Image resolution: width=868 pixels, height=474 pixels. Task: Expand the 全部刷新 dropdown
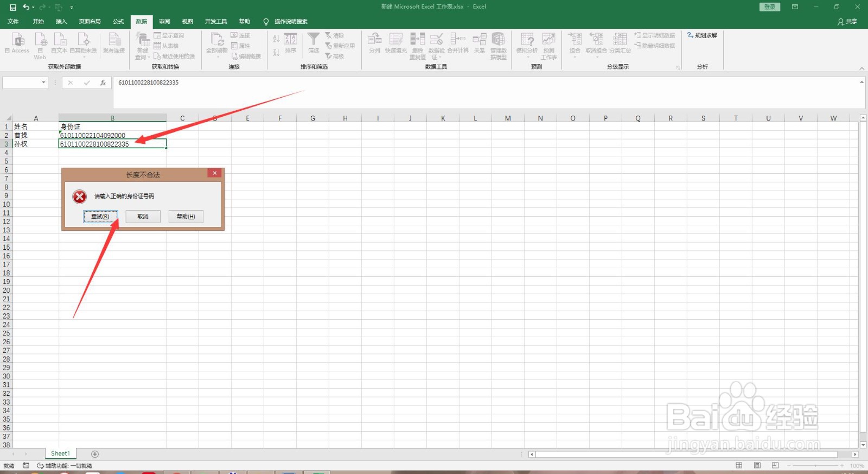(x=217, y=57)
